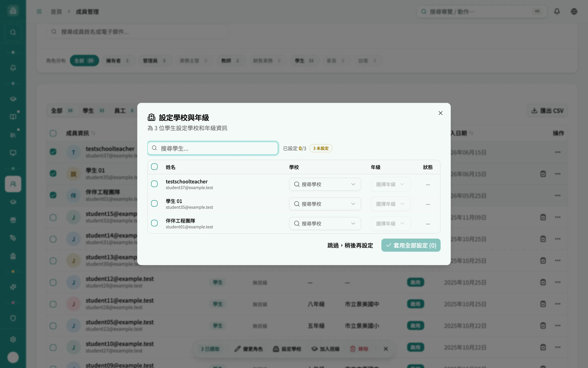This screenshot has width=588, height=368.
Task: Open the notifications bell in top bar
Action: click(557, 11)
